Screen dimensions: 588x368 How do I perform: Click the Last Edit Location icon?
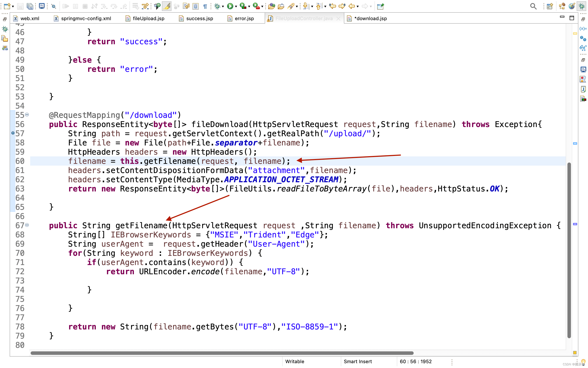tap(332, 6)
